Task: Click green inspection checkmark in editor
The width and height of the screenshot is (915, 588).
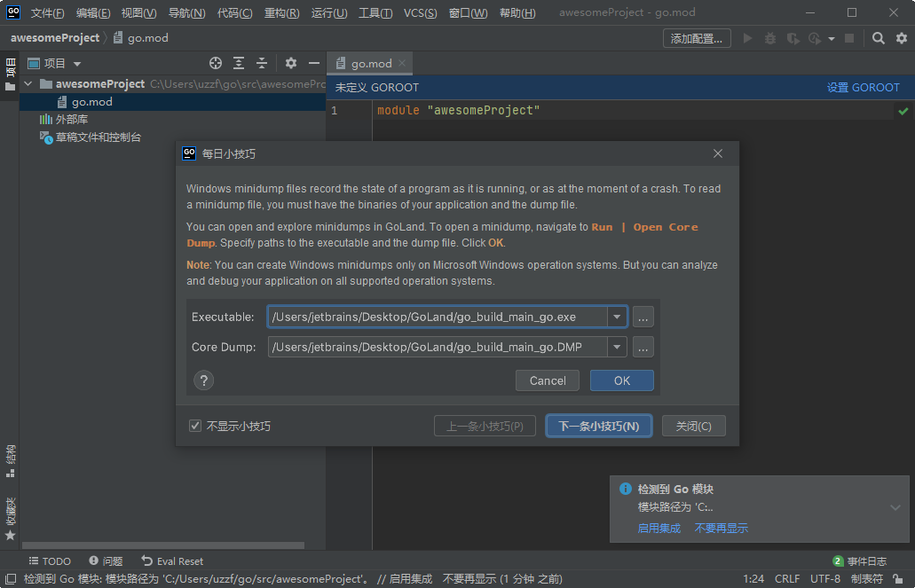Action: point(903,111)
